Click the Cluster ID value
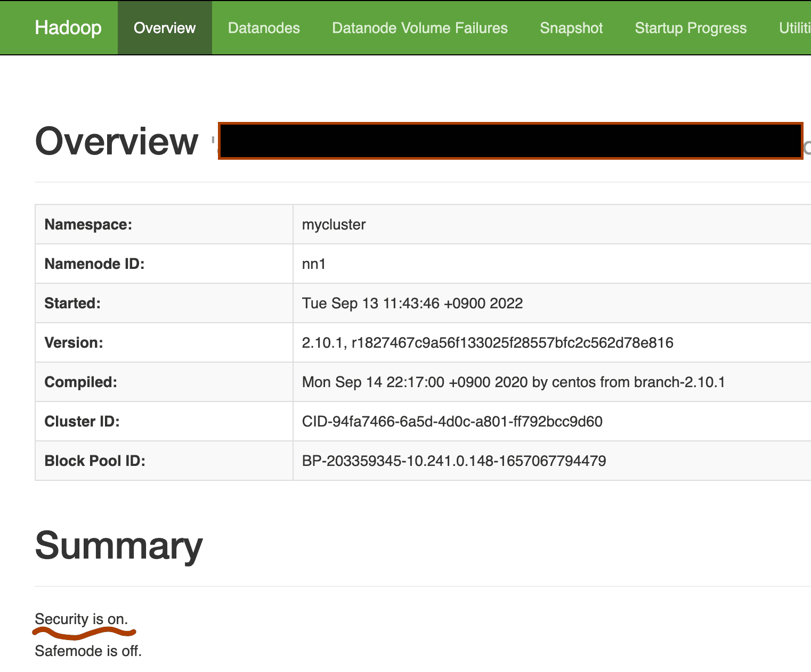 tap(452, 421)
